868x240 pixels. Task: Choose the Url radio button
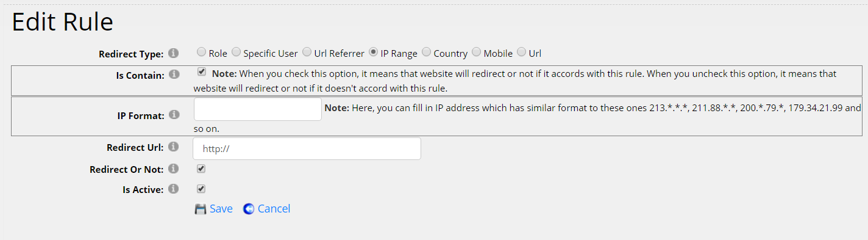(522, 53)
